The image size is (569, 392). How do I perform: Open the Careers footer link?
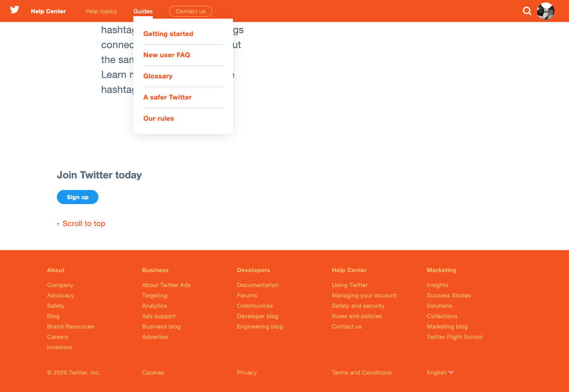click(58, 337)
